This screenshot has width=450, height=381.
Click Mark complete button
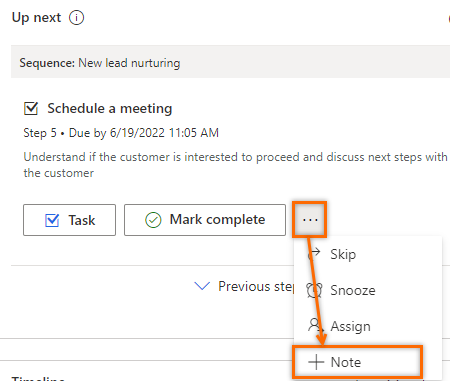coord(205,220)
